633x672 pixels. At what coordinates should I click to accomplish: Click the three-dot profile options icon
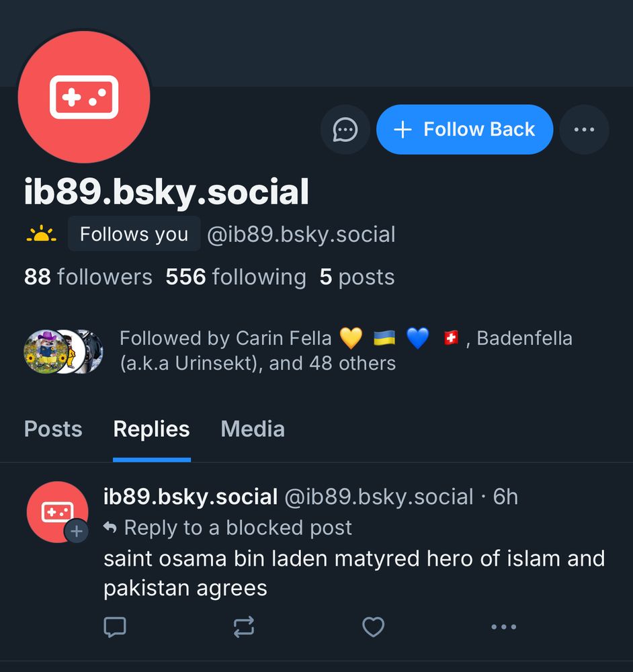coord(584,130)
